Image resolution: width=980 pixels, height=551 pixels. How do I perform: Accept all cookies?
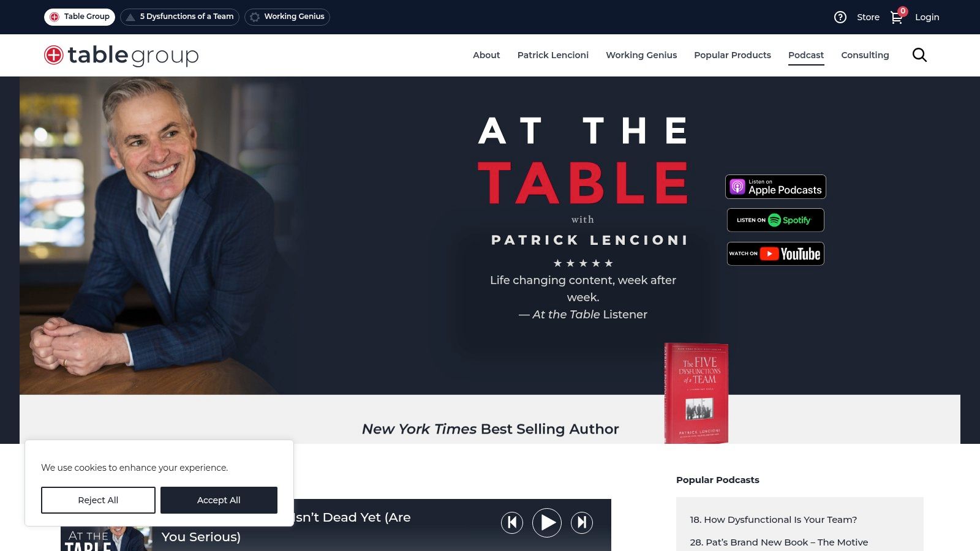[x=219, y=500]
